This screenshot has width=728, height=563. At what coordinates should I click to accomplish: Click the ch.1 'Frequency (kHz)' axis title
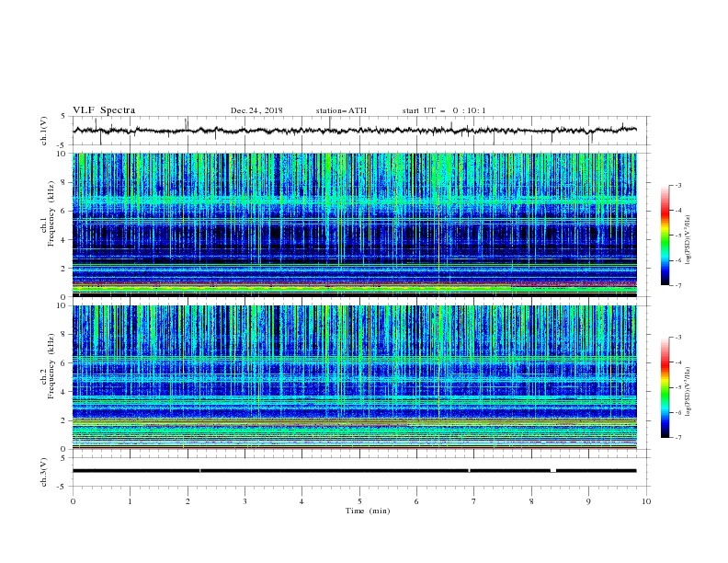51,214
